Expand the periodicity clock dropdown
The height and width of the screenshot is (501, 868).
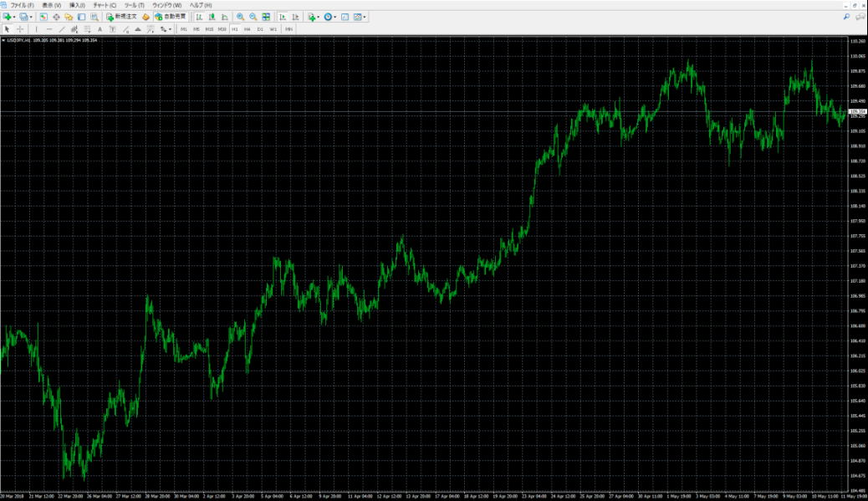[335, 17]
